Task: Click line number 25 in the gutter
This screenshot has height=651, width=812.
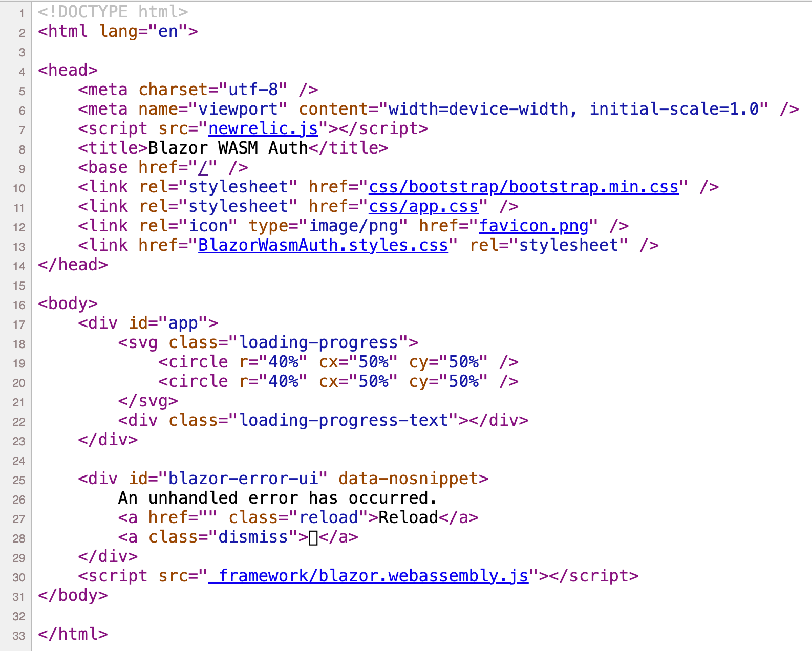Action: (x=19, y=480)
